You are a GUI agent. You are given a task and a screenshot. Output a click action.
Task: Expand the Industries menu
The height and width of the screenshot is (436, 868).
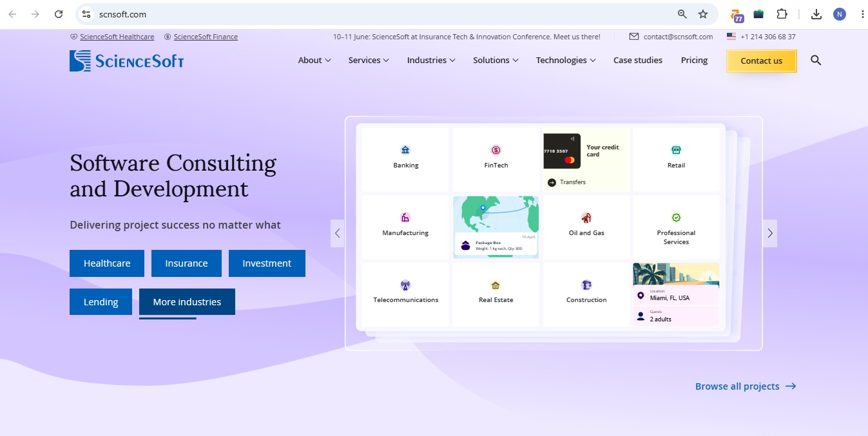[x=431, y=61]
